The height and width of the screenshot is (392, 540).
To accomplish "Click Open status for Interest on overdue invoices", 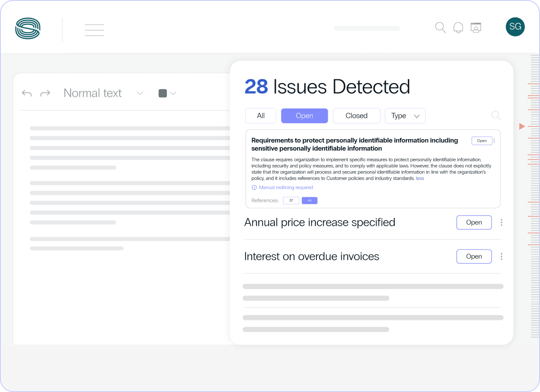I will tap(474, 257).
